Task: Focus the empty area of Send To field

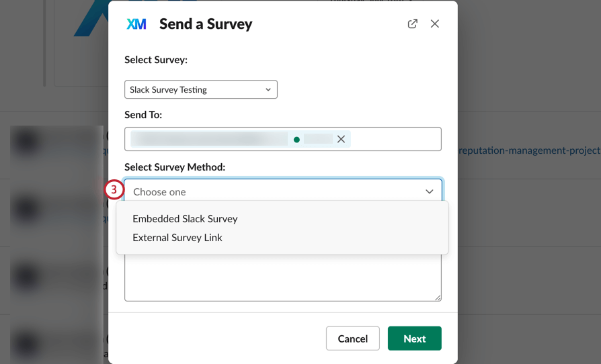Action: coord(395,139)
